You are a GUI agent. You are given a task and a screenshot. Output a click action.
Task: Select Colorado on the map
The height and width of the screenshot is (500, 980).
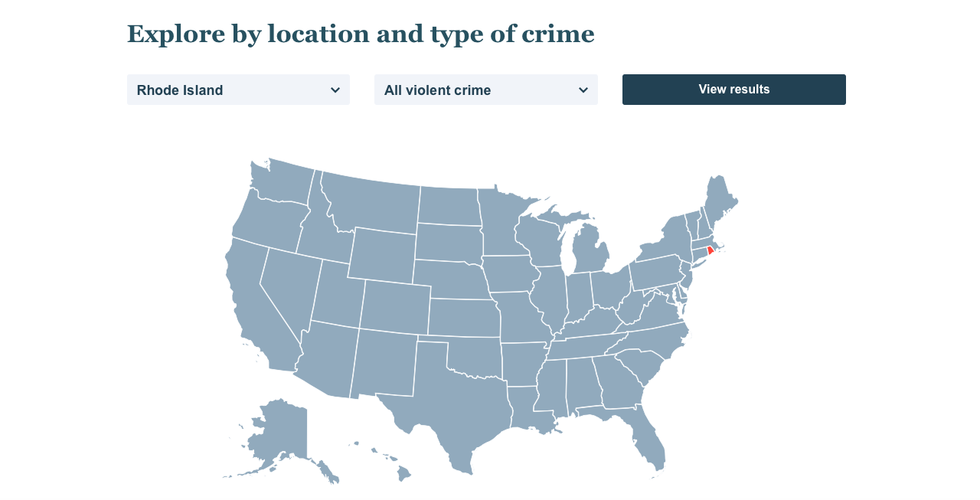tap(394, 306)
